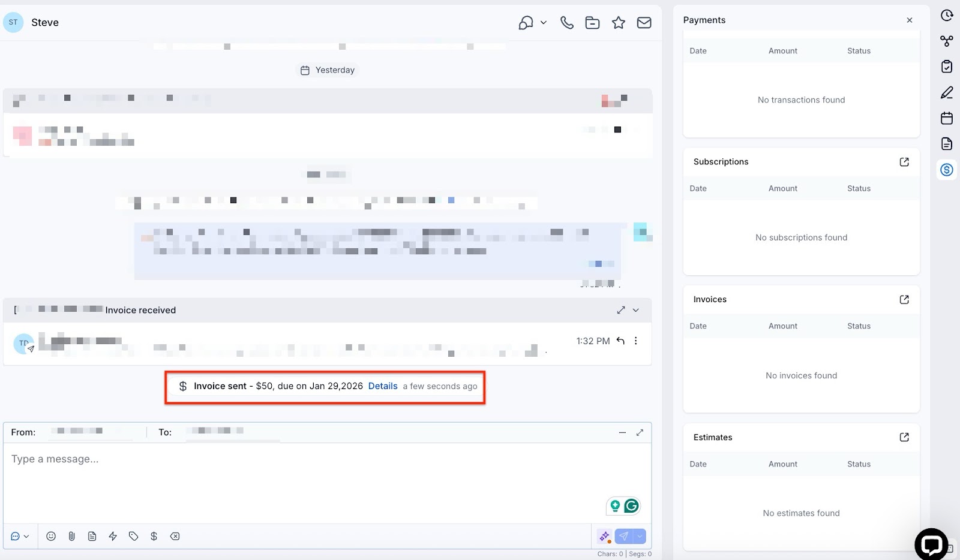960x560 pixels.
Task: Open the Payments dollar icon in sidebar
Action: click(x=947, y=170)
